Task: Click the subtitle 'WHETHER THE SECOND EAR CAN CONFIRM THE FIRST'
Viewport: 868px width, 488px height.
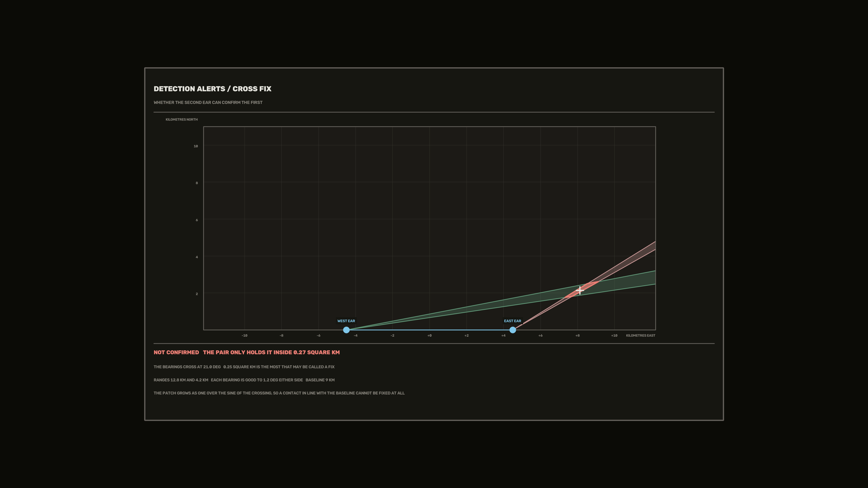Action: [208, 102]
